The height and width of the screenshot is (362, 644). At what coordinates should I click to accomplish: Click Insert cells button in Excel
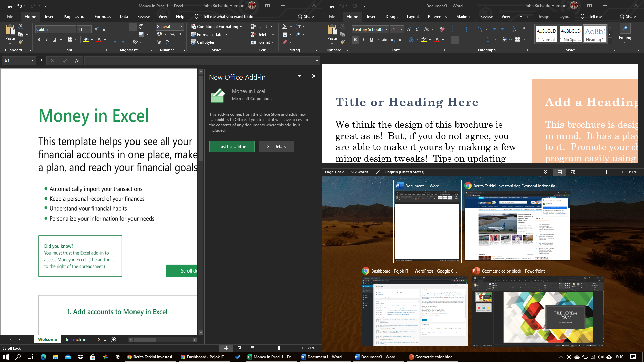[259, 27]
